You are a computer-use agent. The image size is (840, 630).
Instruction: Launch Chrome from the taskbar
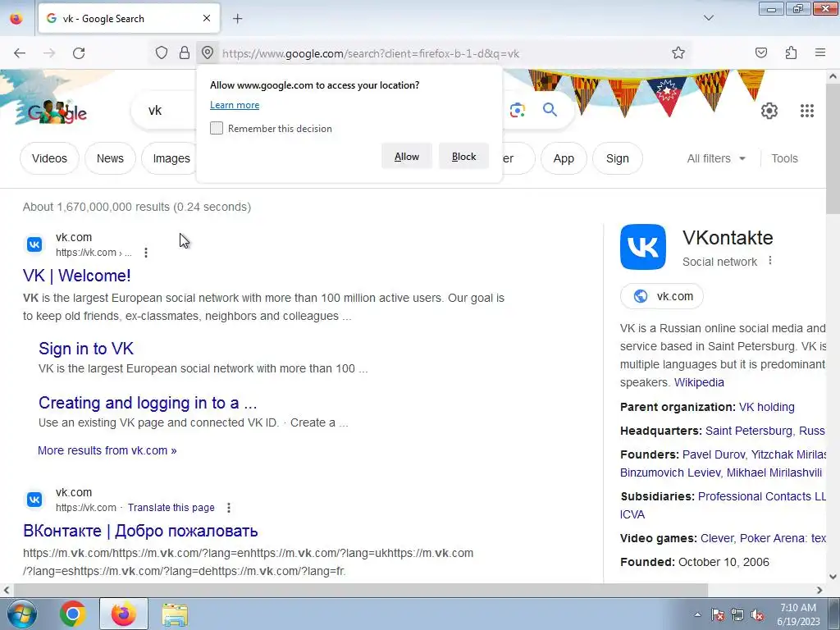coord(73,614)
